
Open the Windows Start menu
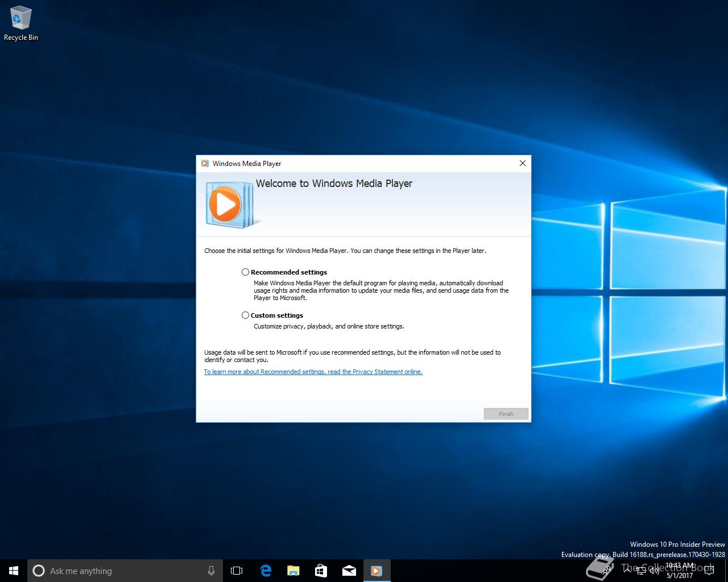[14, 571]
